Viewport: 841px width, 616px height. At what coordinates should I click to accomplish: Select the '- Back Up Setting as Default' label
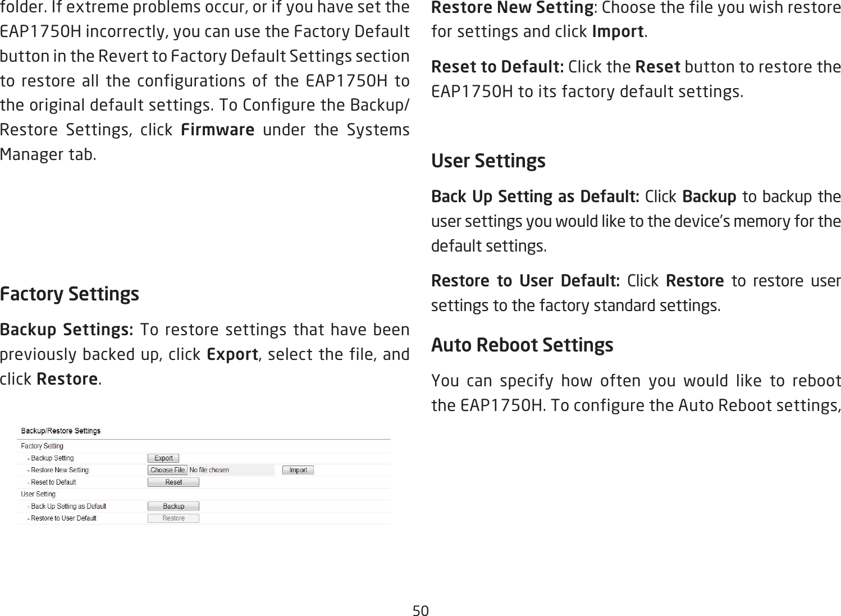click(x=67, y=506)
